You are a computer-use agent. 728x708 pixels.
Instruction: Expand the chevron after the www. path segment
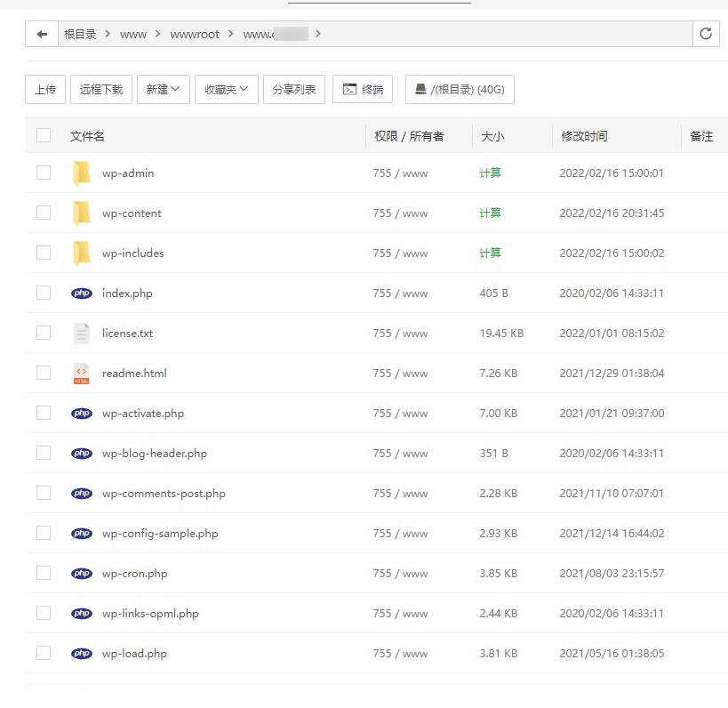click(x=318, y=34)
